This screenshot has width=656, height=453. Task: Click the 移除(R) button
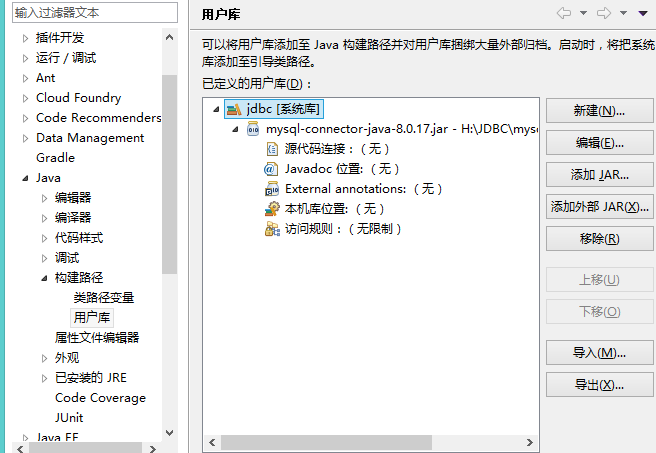pyautogui.click(x=600, y=238)
